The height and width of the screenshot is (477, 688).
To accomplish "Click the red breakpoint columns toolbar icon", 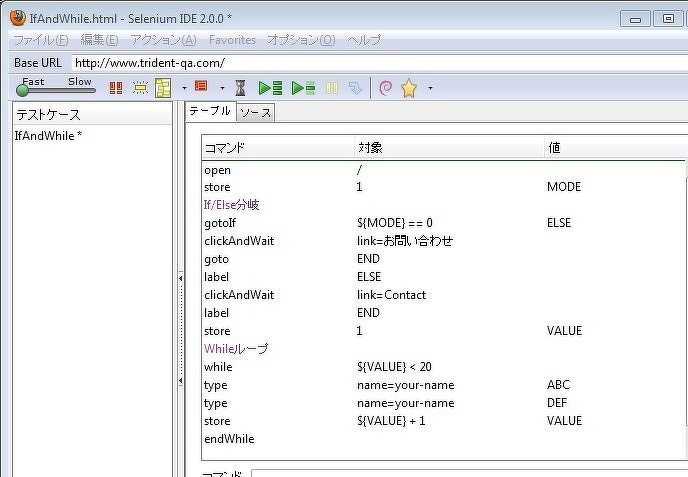I will pos(116,88).
